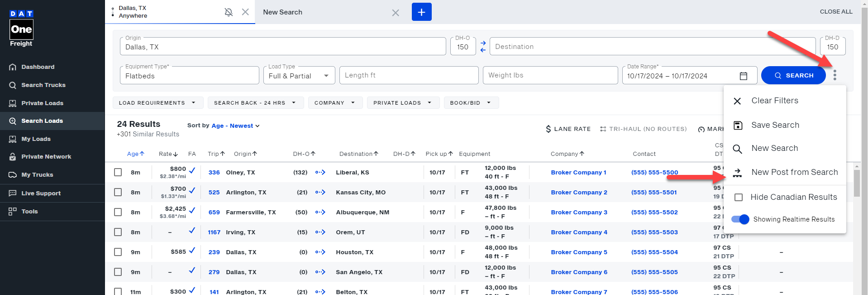Select Clear Filters from the menu
868x295 pixels.
click(785, 101)
